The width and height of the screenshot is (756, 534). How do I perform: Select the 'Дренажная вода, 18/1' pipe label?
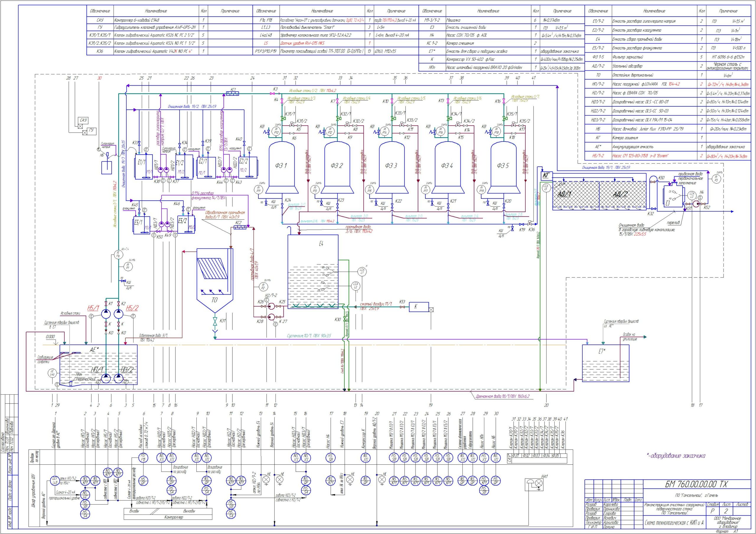click(503, 396)
